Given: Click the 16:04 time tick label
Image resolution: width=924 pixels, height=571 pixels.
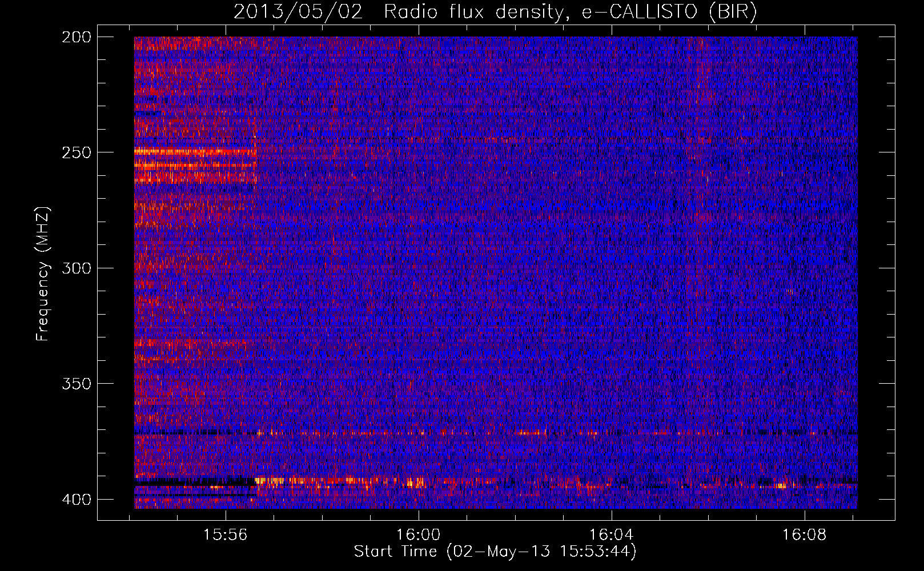Looking at the screenshot, I should click(x=612, y=535).
